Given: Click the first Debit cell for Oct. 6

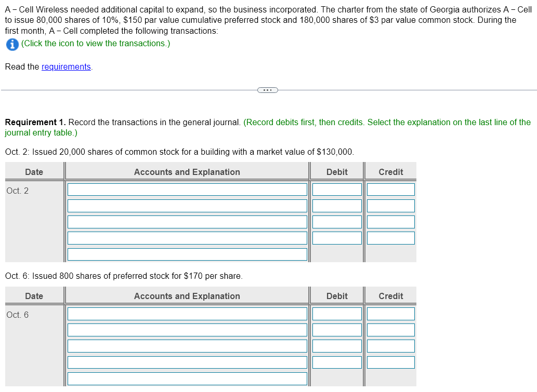Looking at the screenshot, I should [336, 313].
